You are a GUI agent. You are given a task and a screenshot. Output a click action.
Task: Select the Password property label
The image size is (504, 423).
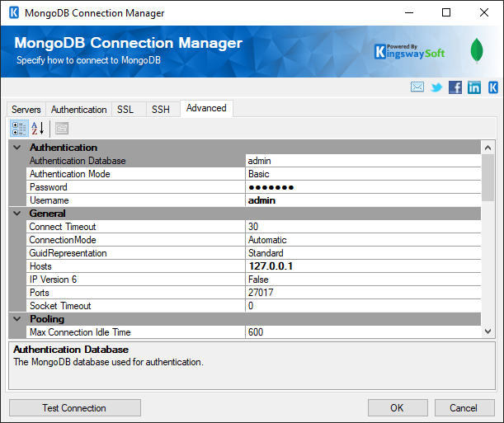tap(135, 187)
